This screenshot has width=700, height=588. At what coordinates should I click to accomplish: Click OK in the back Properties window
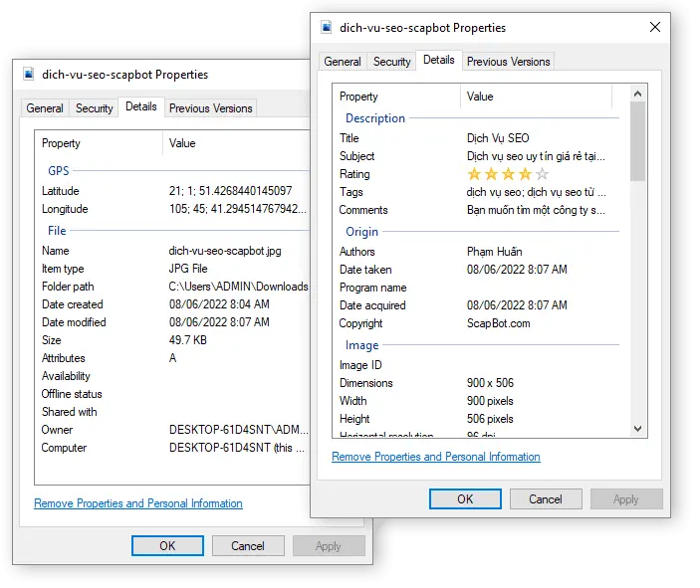point(167,545)
